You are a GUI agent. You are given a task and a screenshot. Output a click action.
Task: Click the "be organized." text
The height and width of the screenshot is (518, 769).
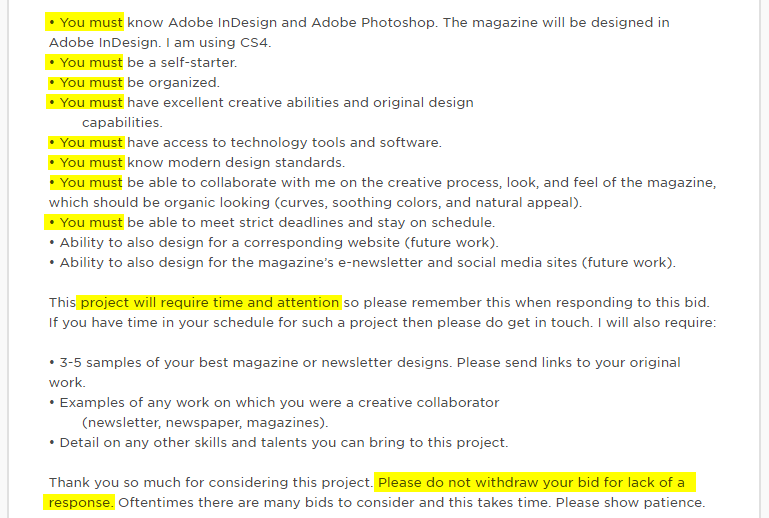(173, 82)
